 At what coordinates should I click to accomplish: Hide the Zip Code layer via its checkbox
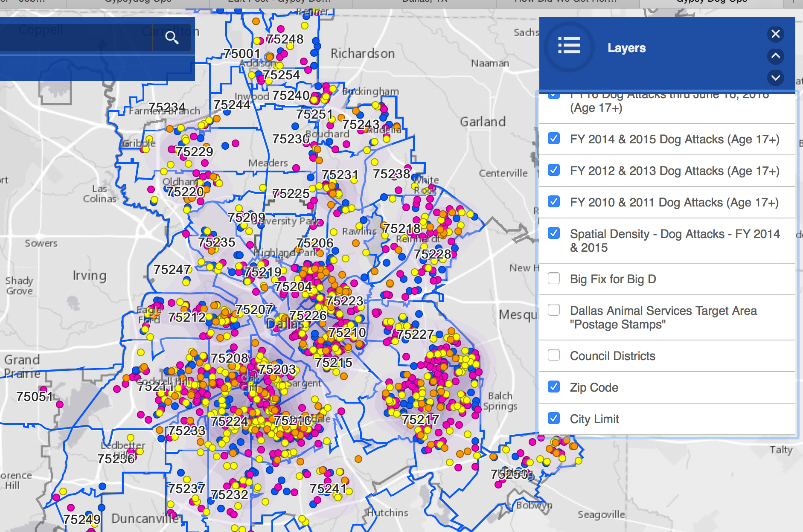(x=554, y=387)
